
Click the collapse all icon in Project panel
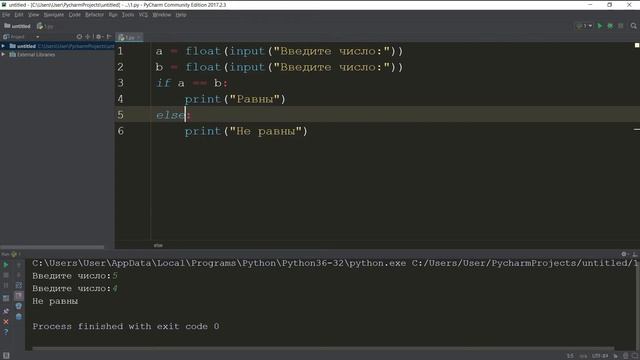point(88,37)
